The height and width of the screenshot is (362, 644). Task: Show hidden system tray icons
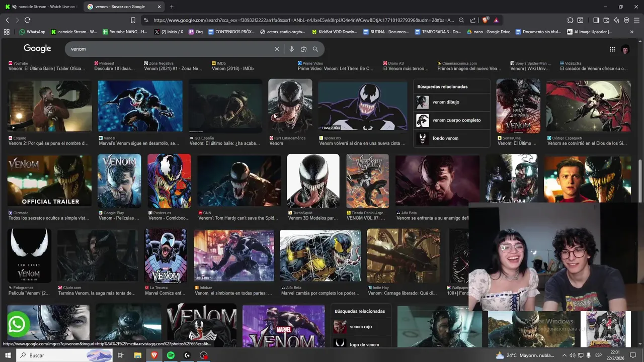[564, 355]
